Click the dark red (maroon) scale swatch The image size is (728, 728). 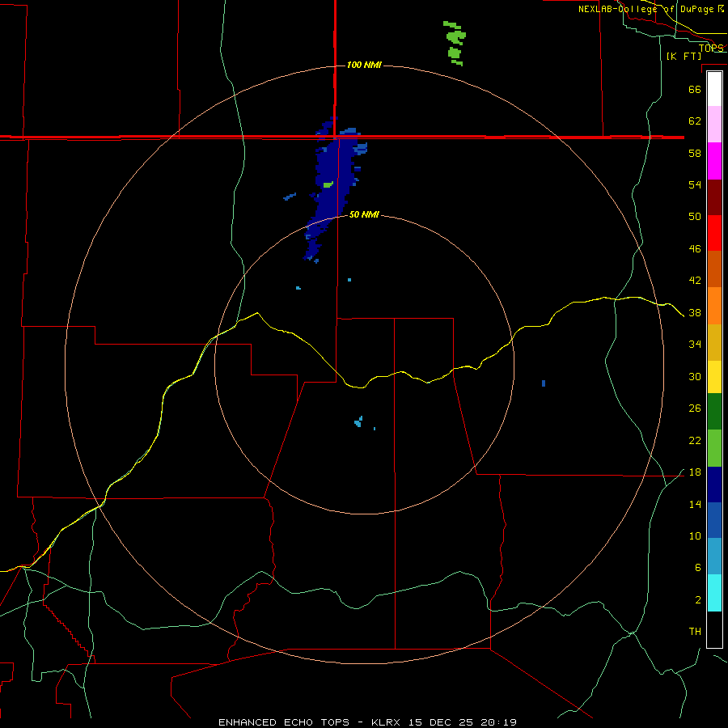pos(714,197)
